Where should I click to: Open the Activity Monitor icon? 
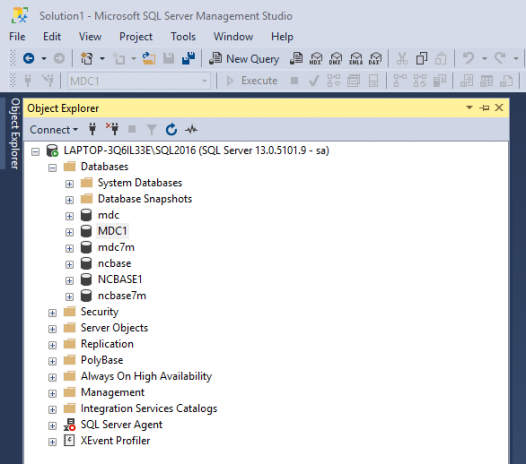click(x=191, y=130)
